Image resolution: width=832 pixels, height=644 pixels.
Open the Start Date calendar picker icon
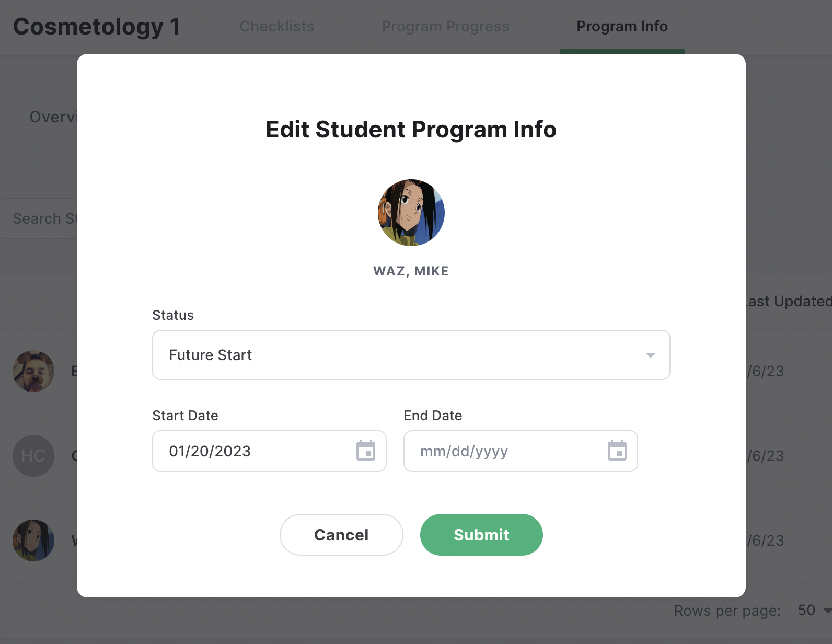pyautogui.click(x=366, y=451)
